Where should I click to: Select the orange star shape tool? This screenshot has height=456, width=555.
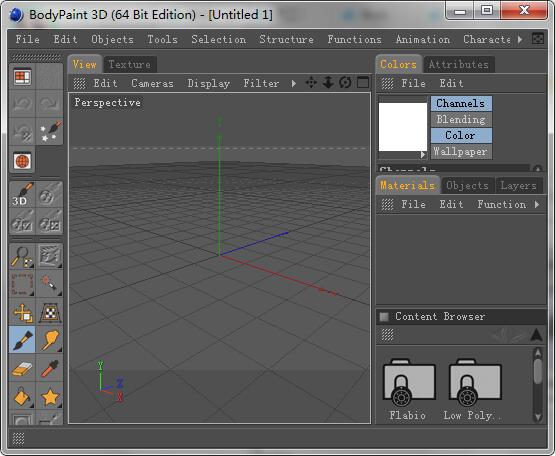point(50,396)
